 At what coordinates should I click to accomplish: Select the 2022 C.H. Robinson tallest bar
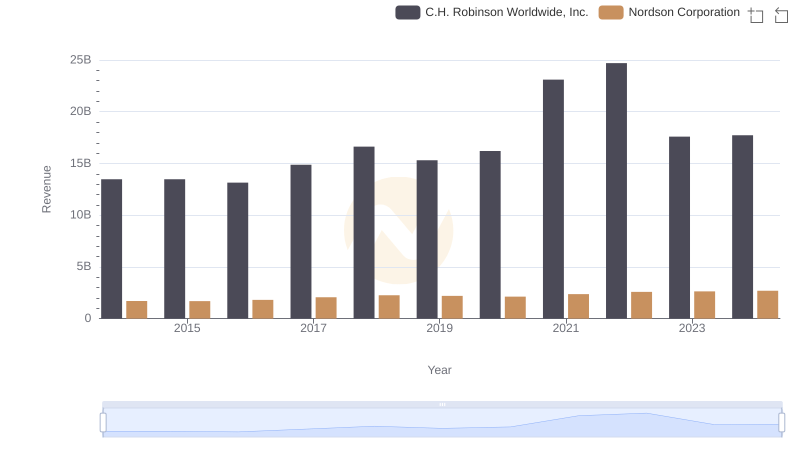click(616, 191)
